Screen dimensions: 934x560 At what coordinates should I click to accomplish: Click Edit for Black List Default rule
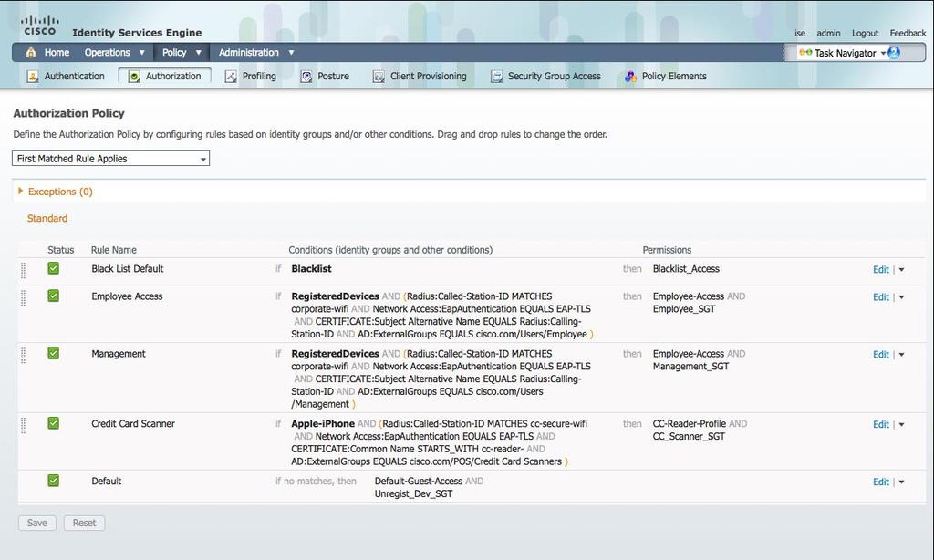pos(881,270)
